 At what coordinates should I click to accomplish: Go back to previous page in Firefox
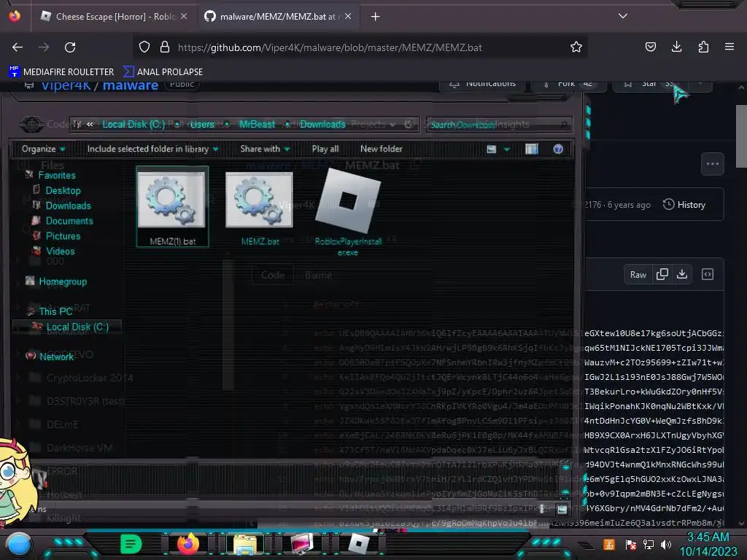coord(18,47)
